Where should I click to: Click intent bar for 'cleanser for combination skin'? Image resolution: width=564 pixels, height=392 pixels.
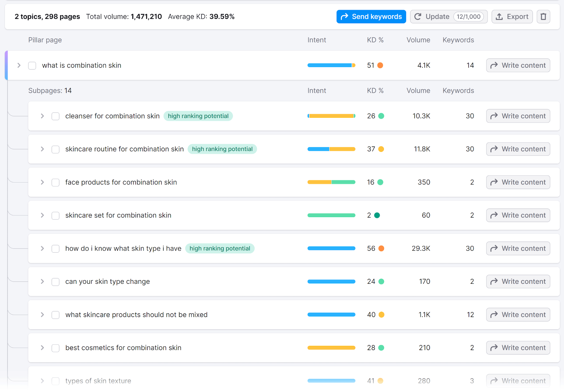click(x=331, y=116)
